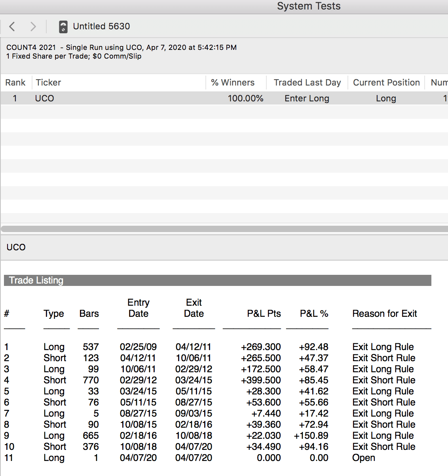Click trade 1 entry date 02/25/09
This screenshot has height=476, width=448.
[138, 347]
